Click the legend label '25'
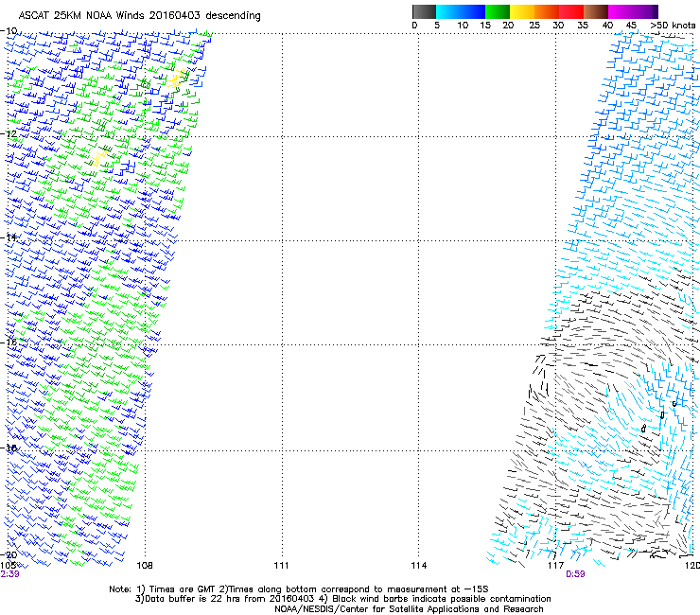 tap(534, 26)
